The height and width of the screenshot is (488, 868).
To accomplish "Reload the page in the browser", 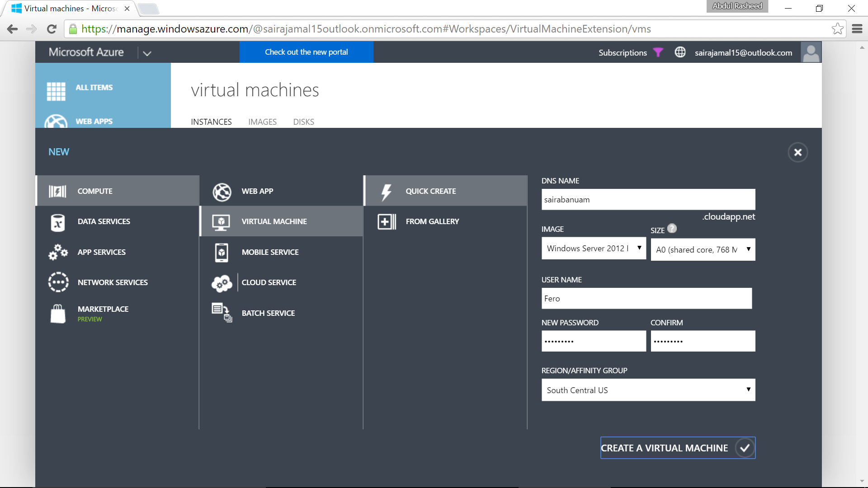I will [52, 29].
